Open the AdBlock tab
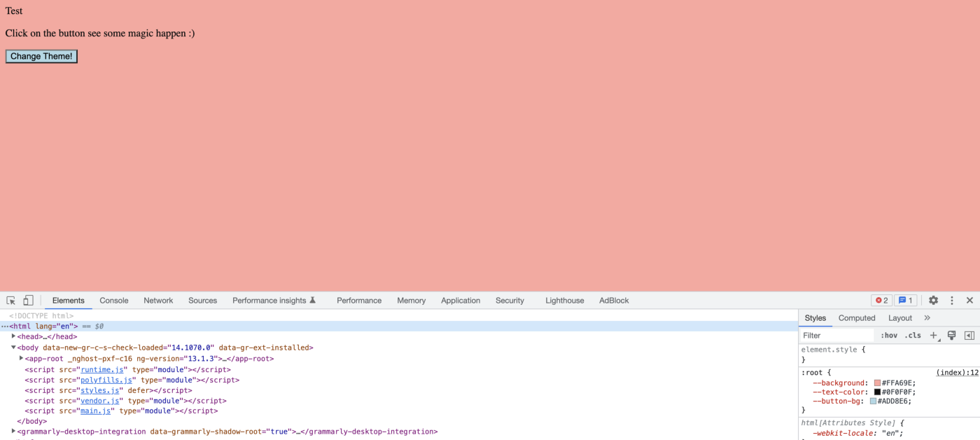Viewport: 980px width, 440px height. (x=614, y=301)
